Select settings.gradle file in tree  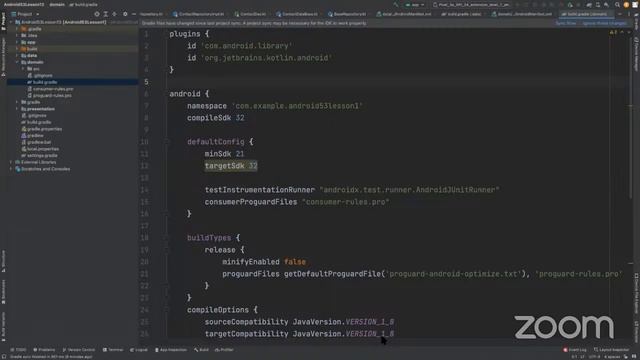(42, 156)
